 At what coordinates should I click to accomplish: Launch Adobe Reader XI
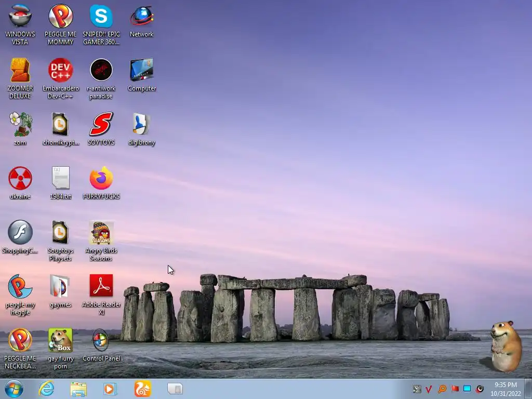coord(101,295)
